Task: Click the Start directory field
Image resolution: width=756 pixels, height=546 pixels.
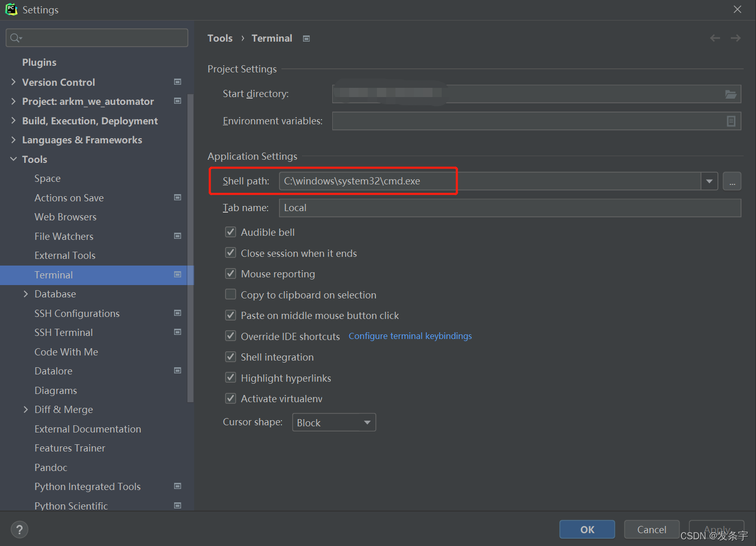Action: (x=537, y=94)
